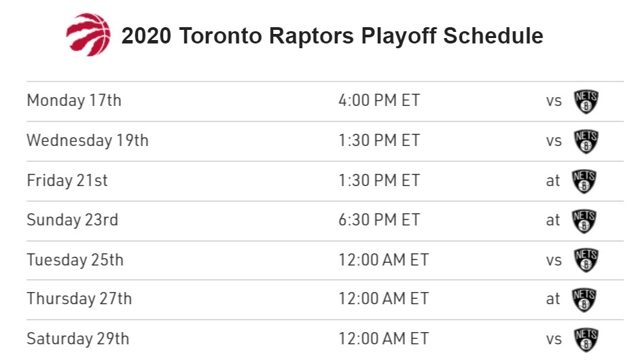The width and height of the screenshot is (638, 364).
Task: Click the Thursday 27th date label
Action: [x=79, y=299]
